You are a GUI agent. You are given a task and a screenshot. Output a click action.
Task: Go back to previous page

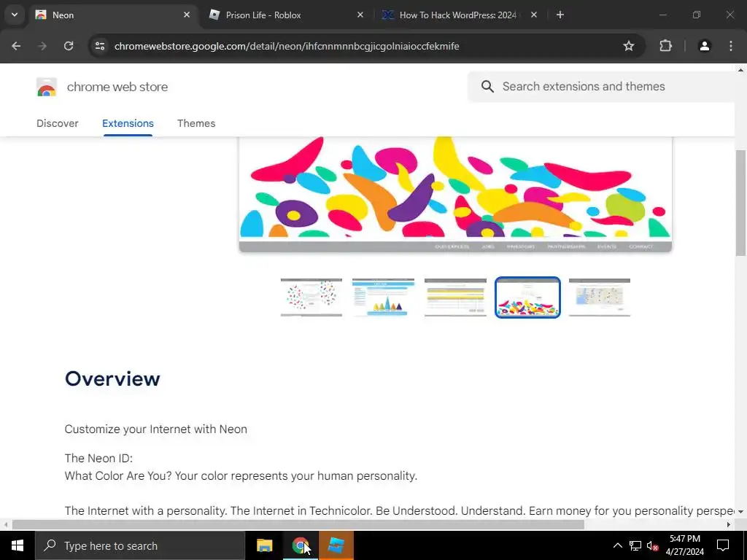click(16, 46)
